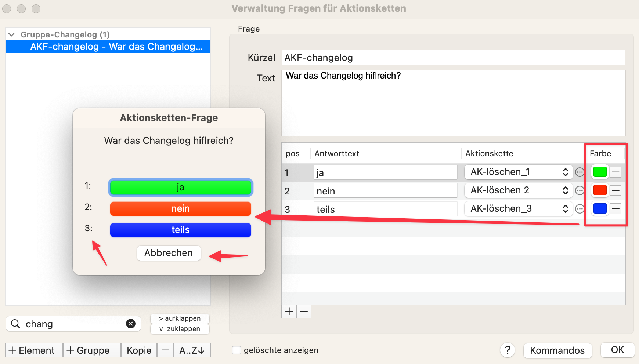Click the Text field 'War das Changelog hiflreich?'

click(453, 103)
